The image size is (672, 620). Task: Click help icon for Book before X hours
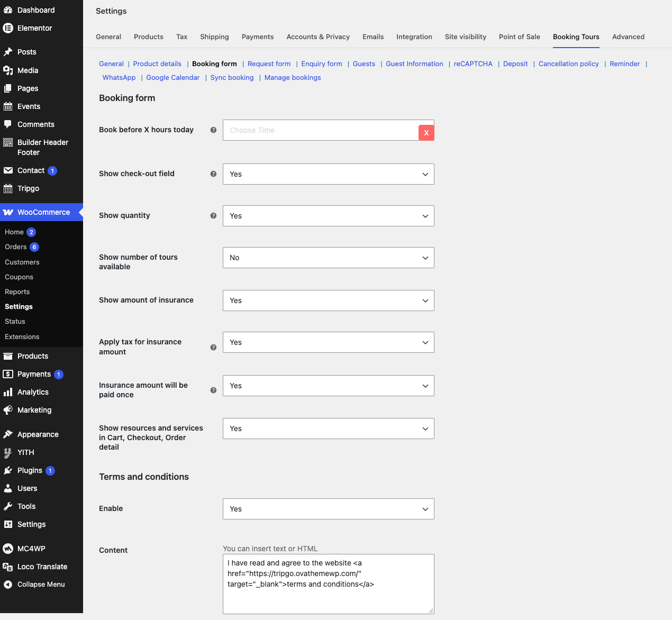tap(213, 130)
